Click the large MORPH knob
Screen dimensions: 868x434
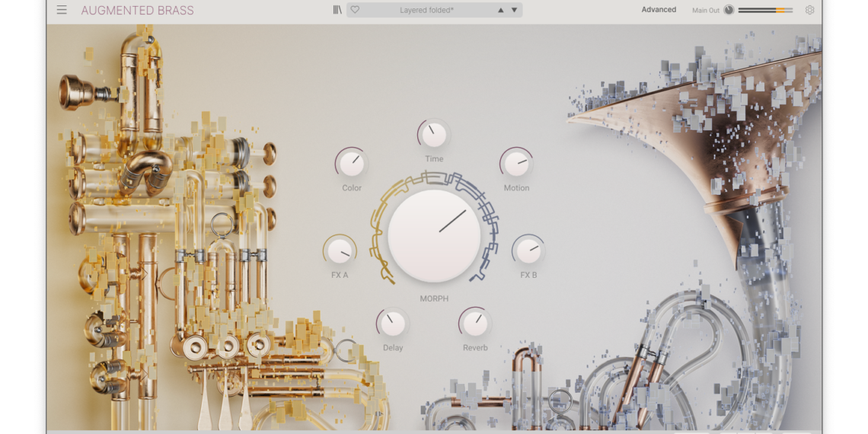click(x=434, y=235)
